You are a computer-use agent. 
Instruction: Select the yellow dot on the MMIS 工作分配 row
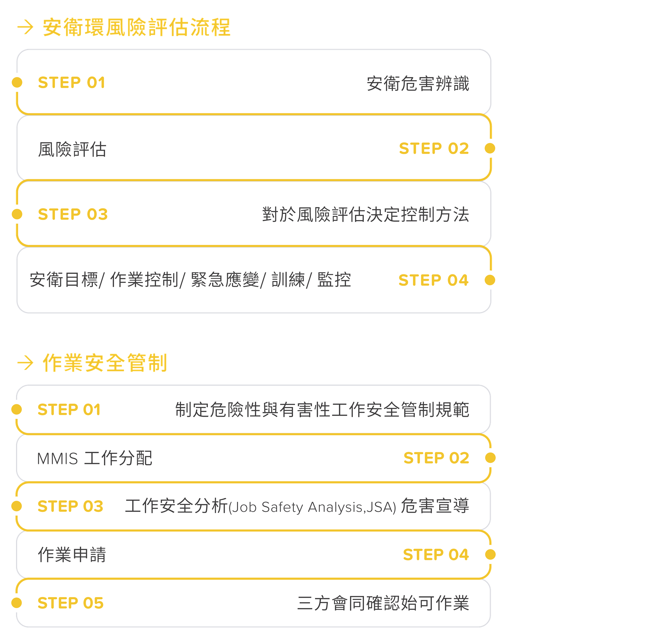tap(490, 458)
